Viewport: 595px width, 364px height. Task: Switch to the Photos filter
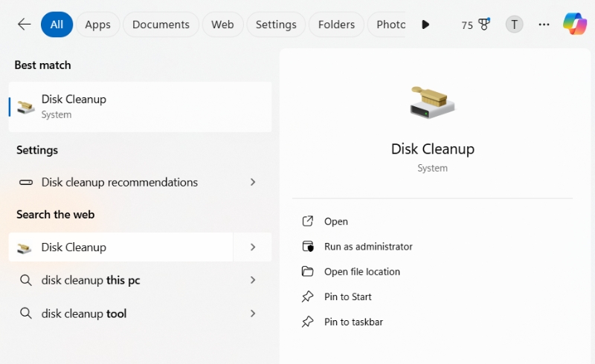(387, 25)
